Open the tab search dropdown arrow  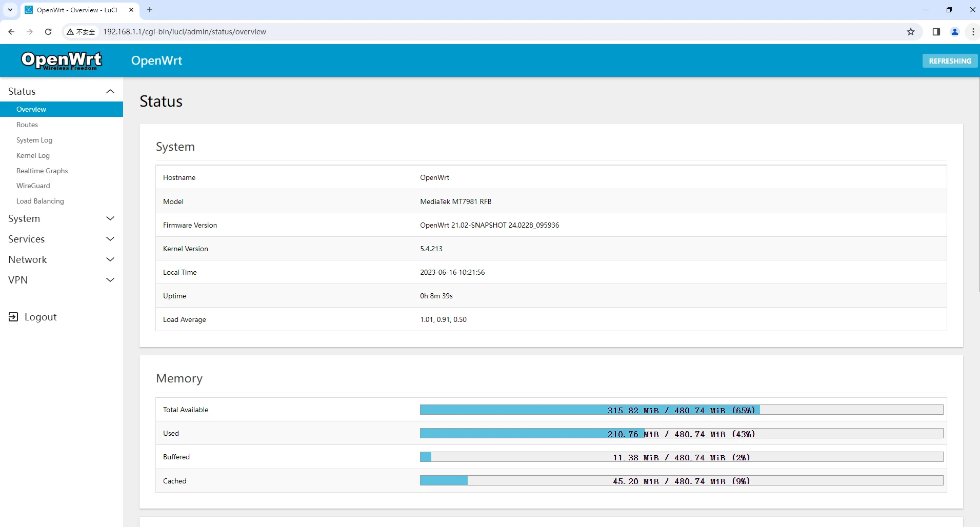coord(10,10)
